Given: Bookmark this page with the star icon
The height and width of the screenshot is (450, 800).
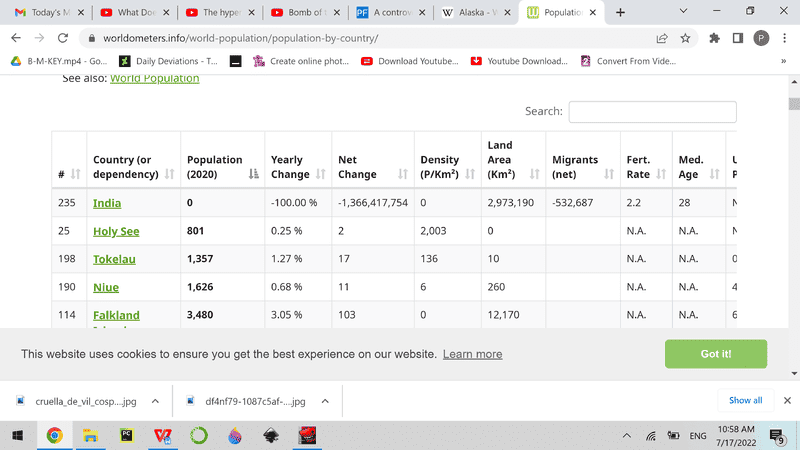Looking at the screenshot, I should tap(685, 38).
